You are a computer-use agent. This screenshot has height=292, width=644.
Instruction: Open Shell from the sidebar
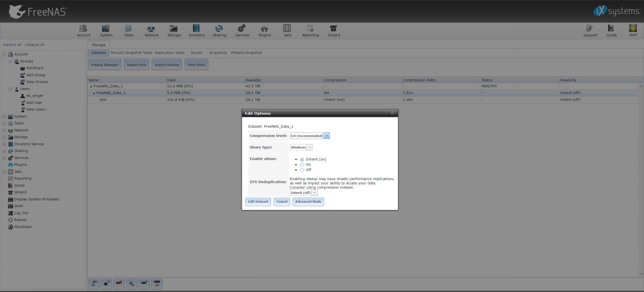point(18,206)
